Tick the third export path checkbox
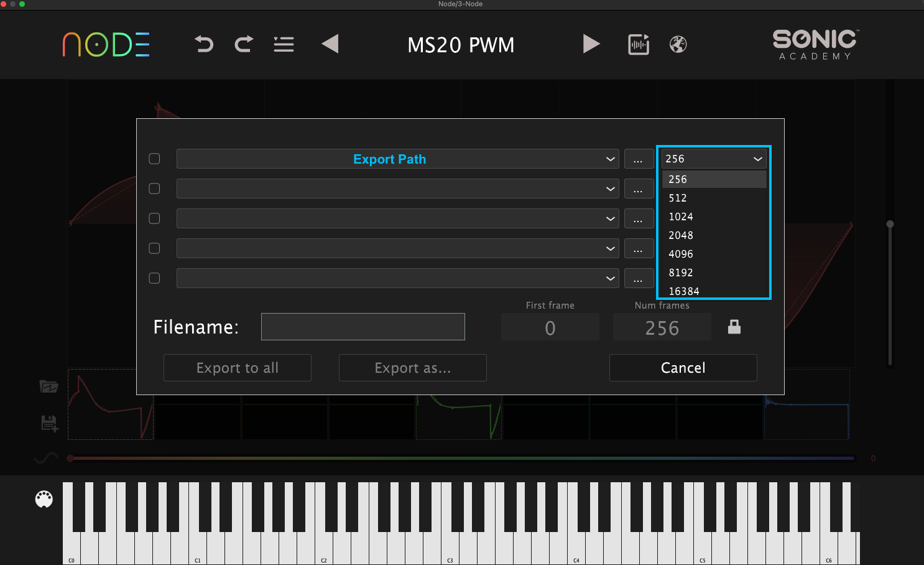 coord(155,218)
